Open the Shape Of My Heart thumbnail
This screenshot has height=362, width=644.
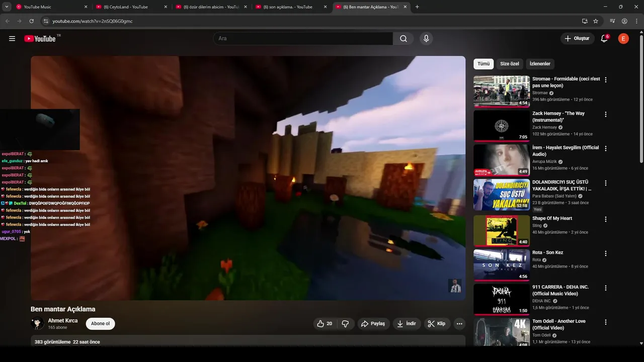point(502,231)
